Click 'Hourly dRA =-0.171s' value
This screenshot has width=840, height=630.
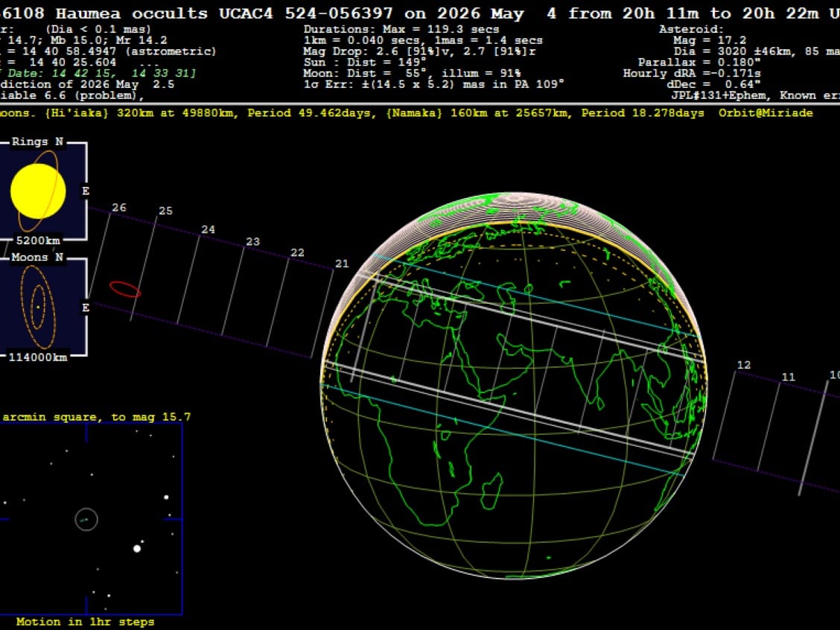(x=692, y=74)
